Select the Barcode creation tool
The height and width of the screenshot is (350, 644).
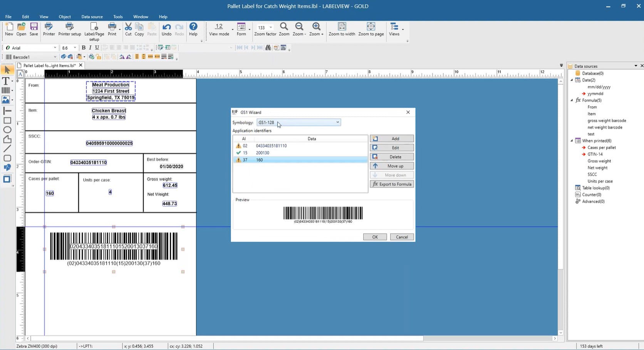[x=5, y=90]
